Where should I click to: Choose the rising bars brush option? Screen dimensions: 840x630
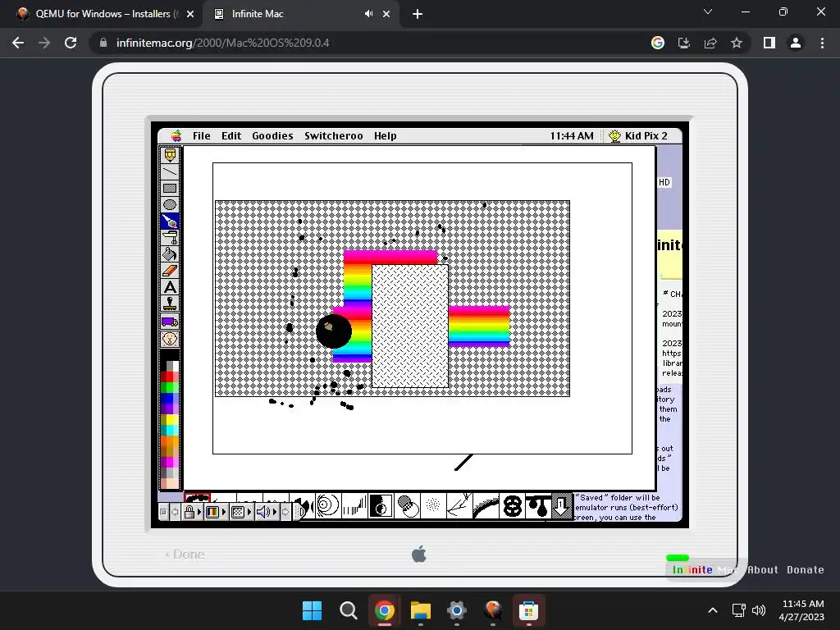(x=354, y=505)
